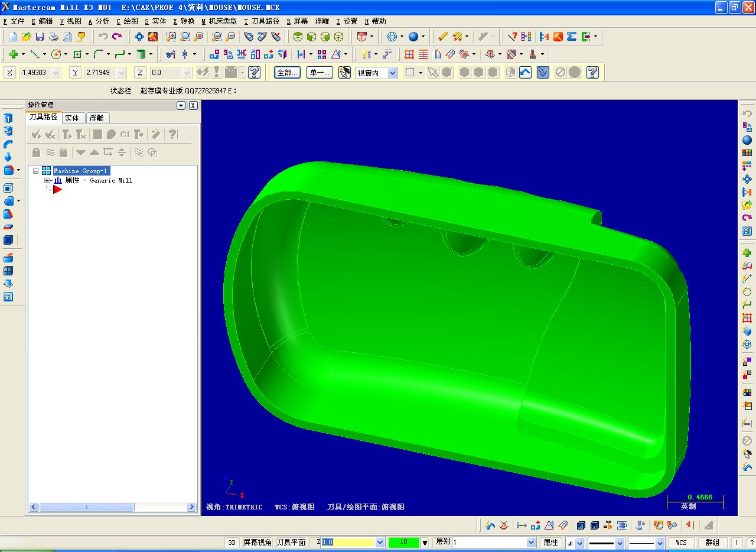
Task: Click the question mark help icon beside Z field
Action: (255, 73)
